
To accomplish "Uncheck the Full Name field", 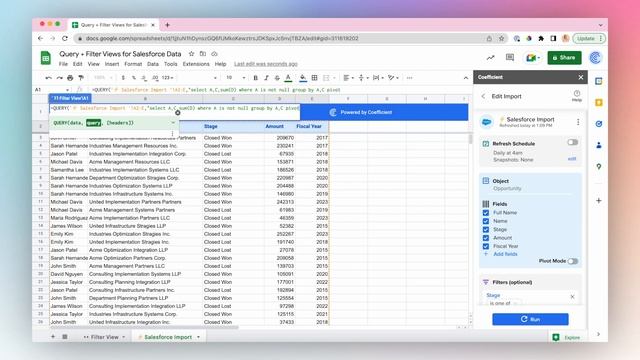I will click(486, 213).
